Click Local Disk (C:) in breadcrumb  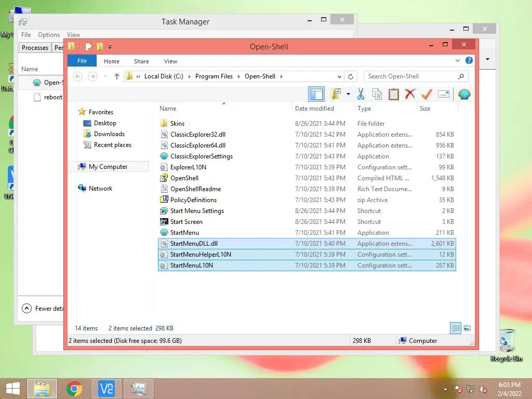coord(164,77)
